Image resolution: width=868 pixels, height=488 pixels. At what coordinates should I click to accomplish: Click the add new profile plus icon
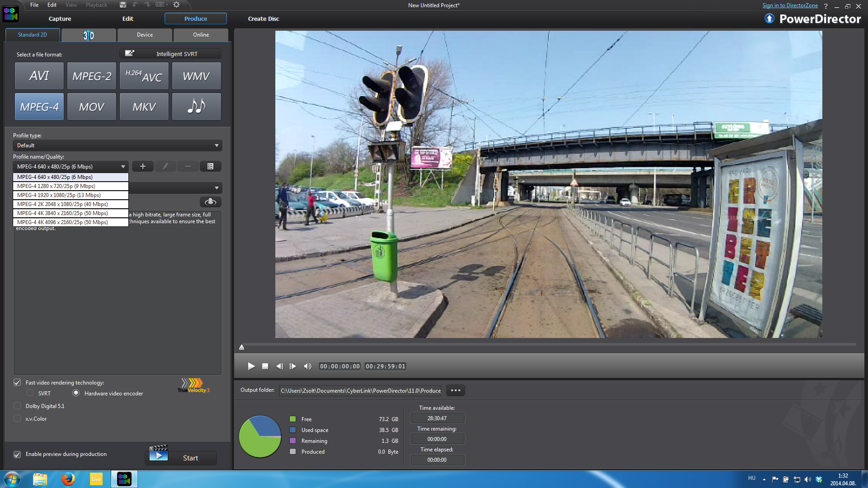pyautogui.click(x=143, y=166)
